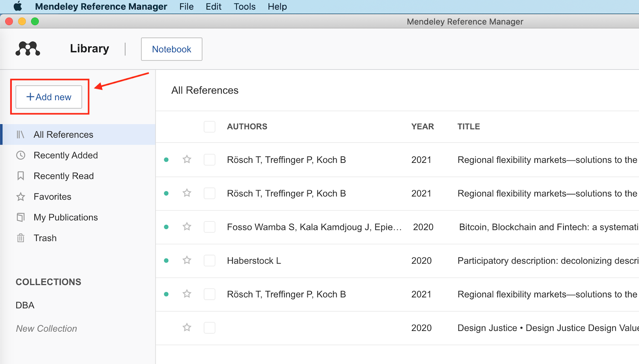Screen dimensions: 639x364
Task: Open the File menu
Action: (x=187, y=7)
